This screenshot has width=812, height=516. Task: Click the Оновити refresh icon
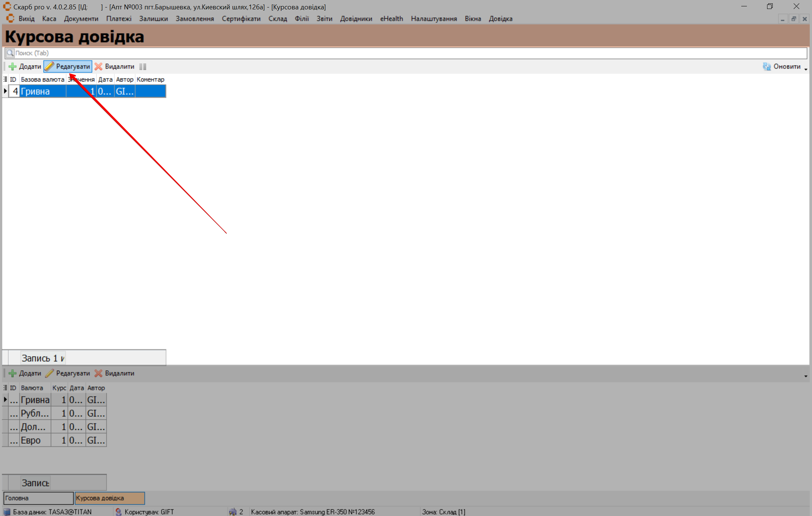(x=767, y=67)
